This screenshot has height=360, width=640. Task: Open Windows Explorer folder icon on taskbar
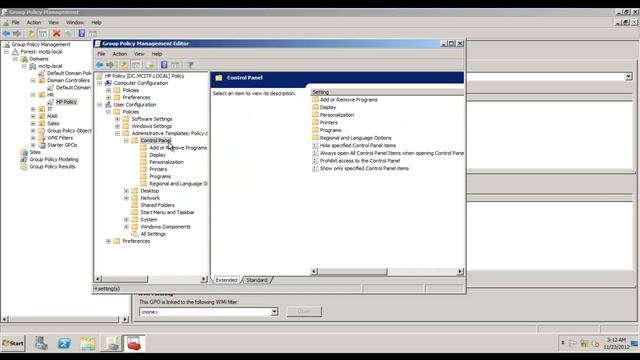pos(87,343)
